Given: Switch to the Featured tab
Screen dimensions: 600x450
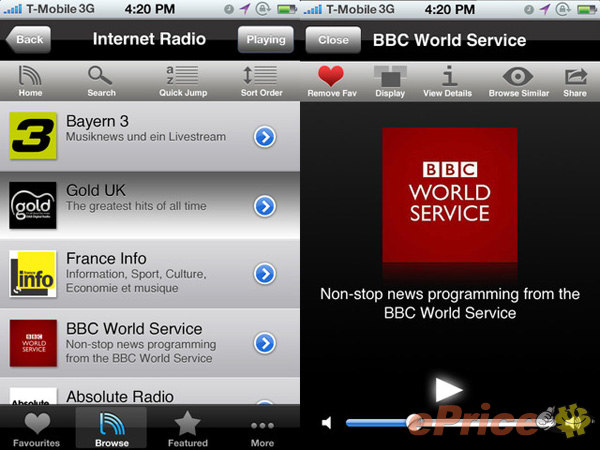Looking at the screenshot, I should [188, 428].
